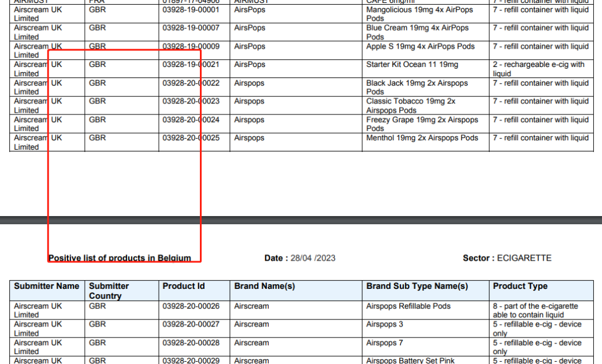Image resolution: width=602 pixels, height=364 pixels.
Task: Select product ID 03928-20-00027
Action: click(x=191, y=324)
